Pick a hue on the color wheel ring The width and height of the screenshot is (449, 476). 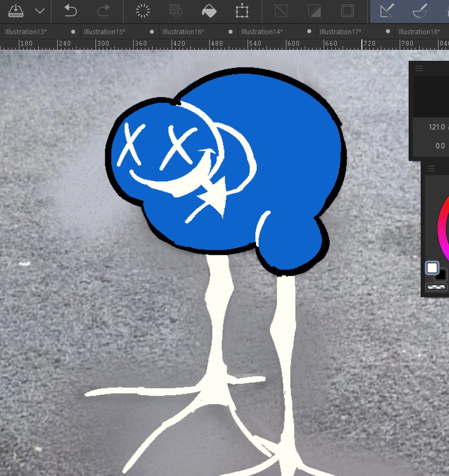click(x=442, y=228)
